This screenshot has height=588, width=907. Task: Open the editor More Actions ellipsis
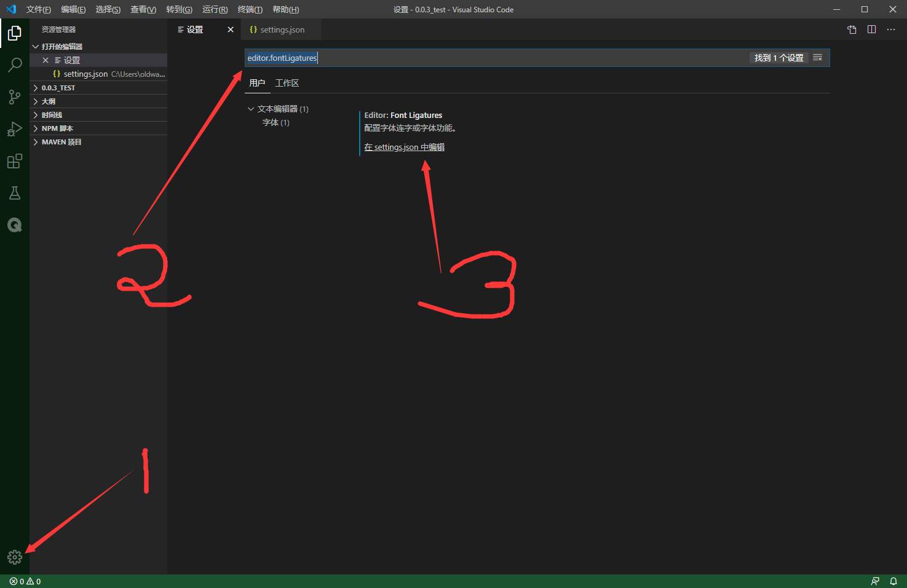tap(891, 29)
